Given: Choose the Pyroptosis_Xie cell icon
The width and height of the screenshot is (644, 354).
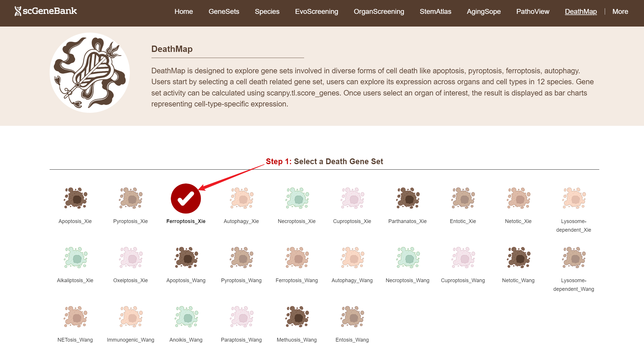Looking at the screenshot, I should point(131,198).
